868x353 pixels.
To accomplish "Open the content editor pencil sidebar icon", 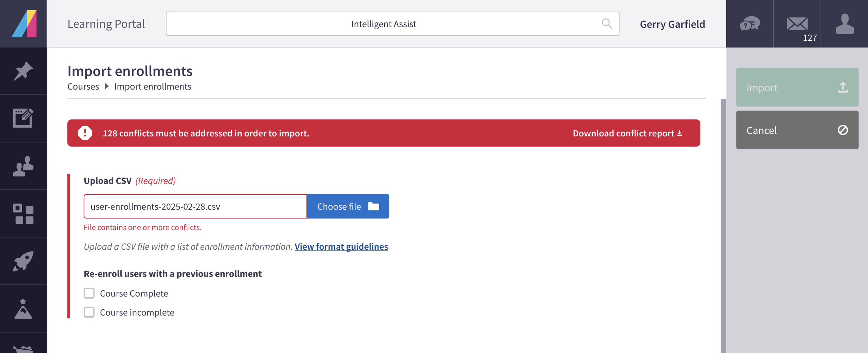I will click(x=23, y=118).
